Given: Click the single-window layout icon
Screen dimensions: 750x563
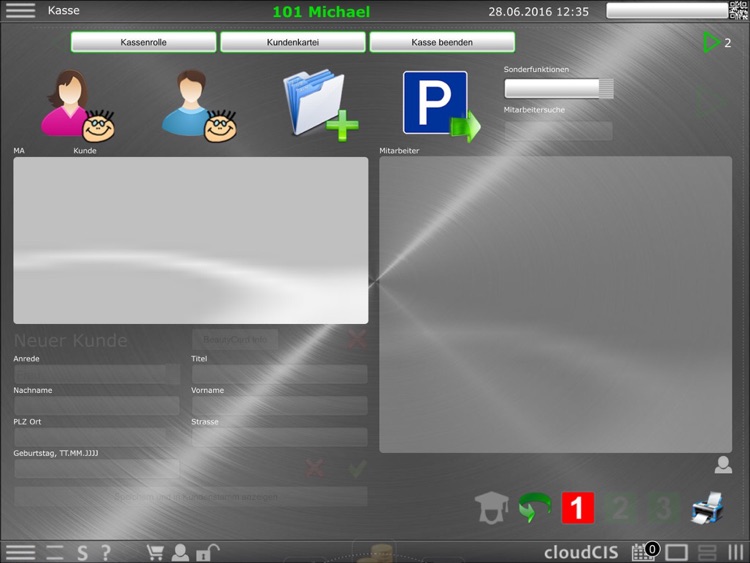Looking at the screenshot, I should pos(676,552).
